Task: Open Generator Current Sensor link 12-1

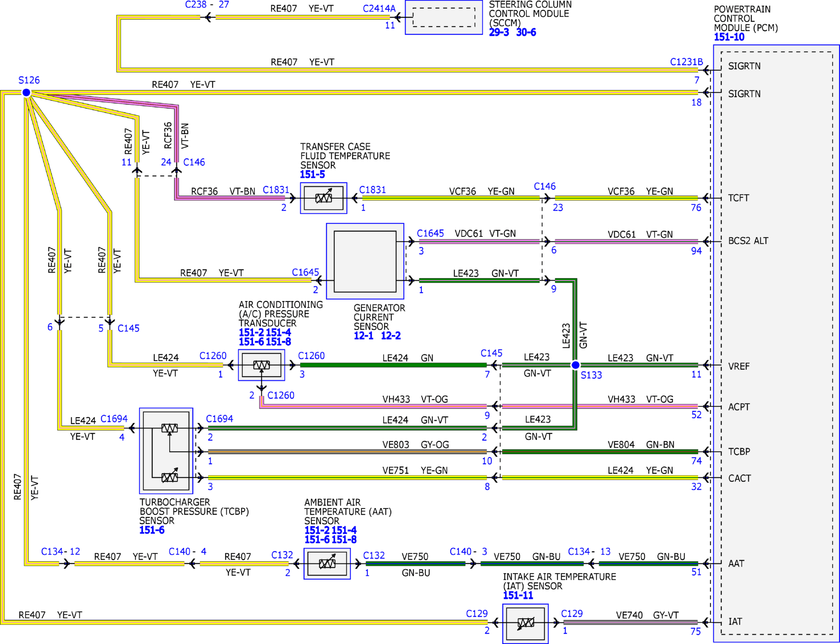Action: click(364, 336)
